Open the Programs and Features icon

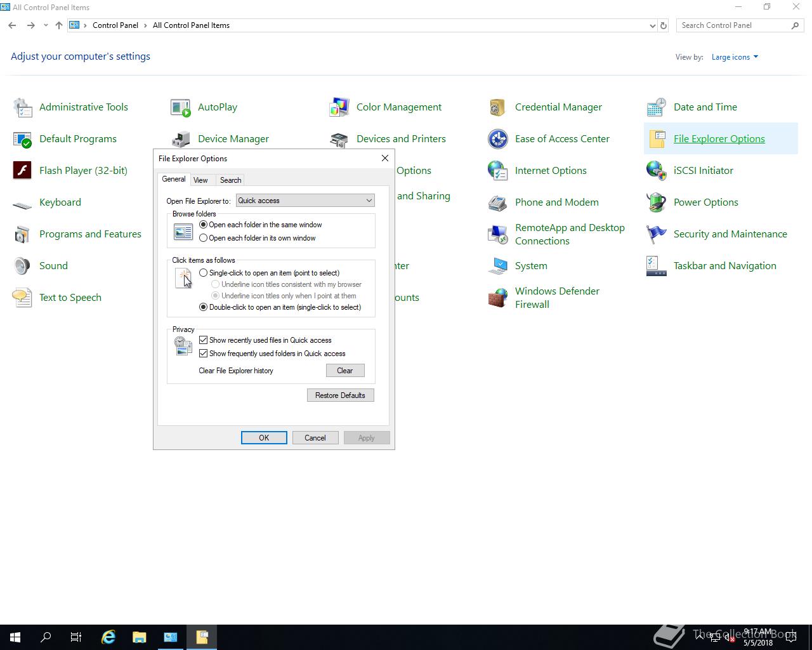coord(22,234)
